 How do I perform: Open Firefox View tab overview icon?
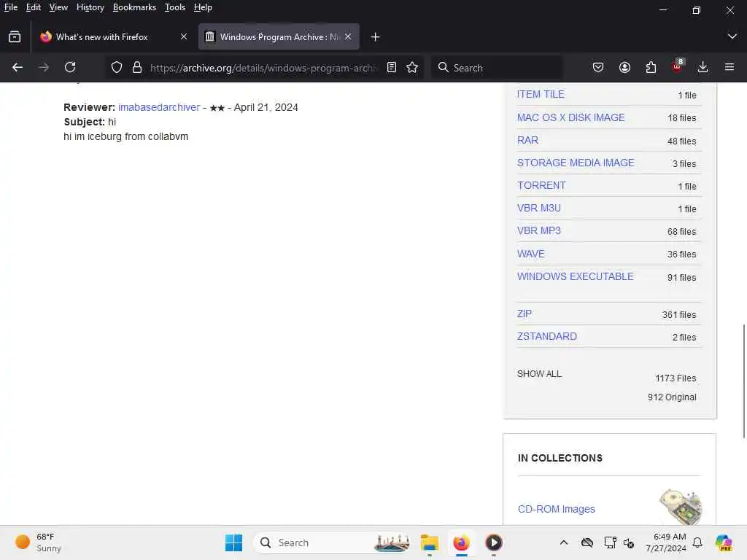15,36
